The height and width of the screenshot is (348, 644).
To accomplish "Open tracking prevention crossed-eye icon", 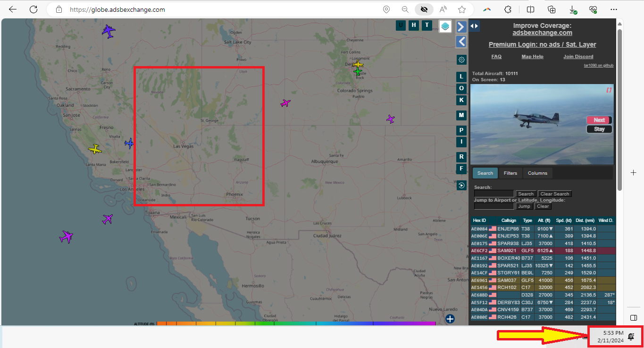I will (424, 9).
